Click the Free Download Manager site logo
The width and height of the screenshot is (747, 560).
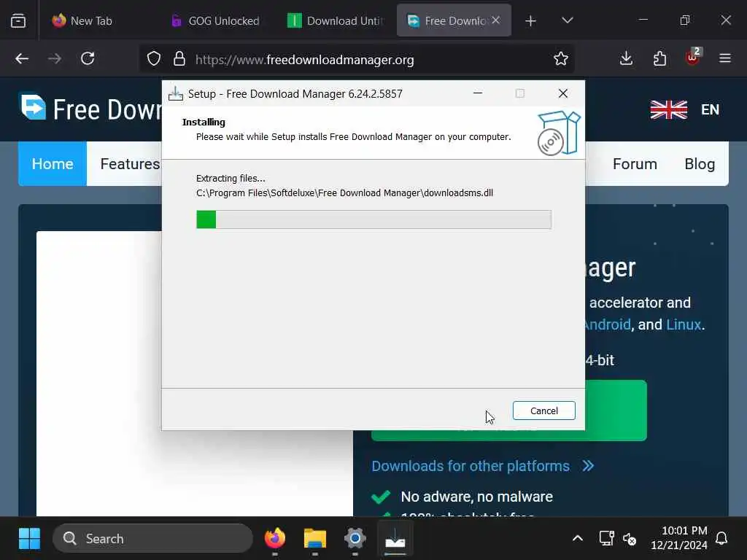[90, 109]
